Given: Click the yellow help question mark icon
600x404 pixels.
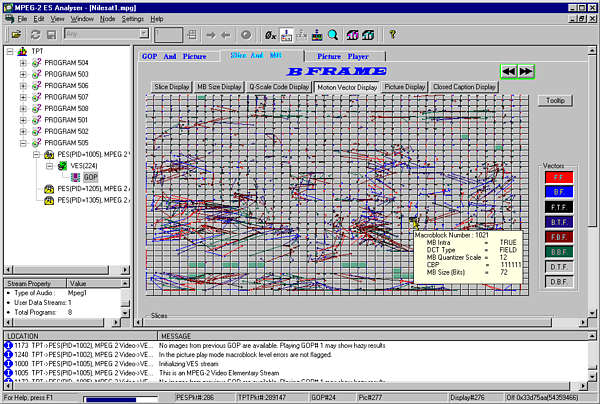Looking at the screenshot, I should pyautogui.click(x=393, y=34).
